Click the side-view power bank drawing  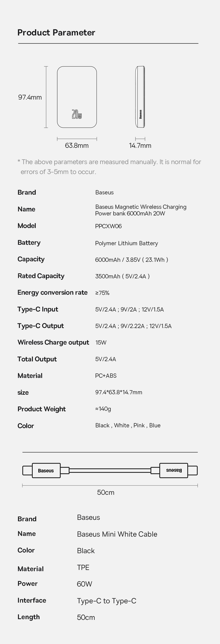[x=140, y=97]
